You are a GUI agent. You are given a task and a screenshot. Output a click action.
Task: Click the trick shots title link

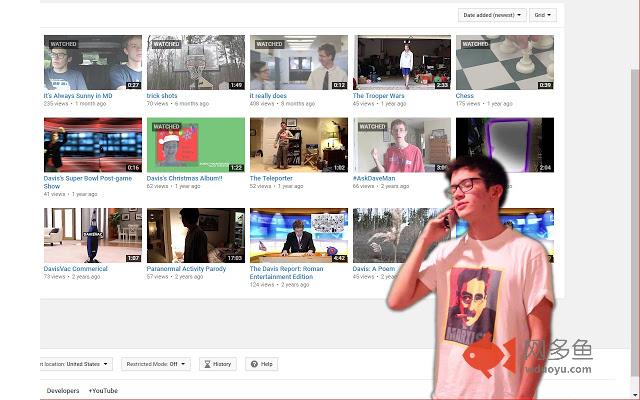pyautogui.click(x=162, y=96)
